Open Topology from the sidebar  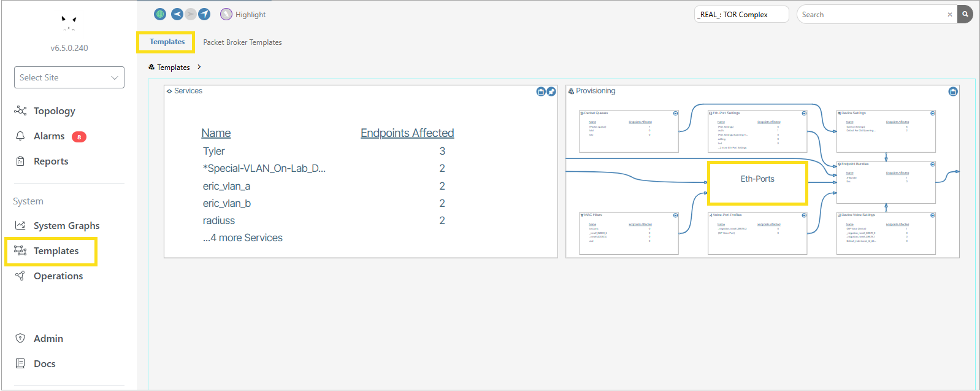coord(54,111)
